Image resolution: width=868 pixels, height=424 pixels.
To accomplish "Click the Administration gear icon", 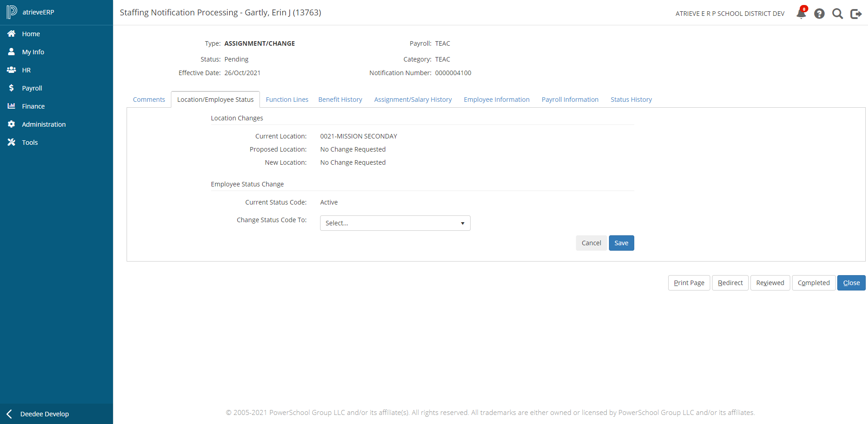I will click(12, 124).
